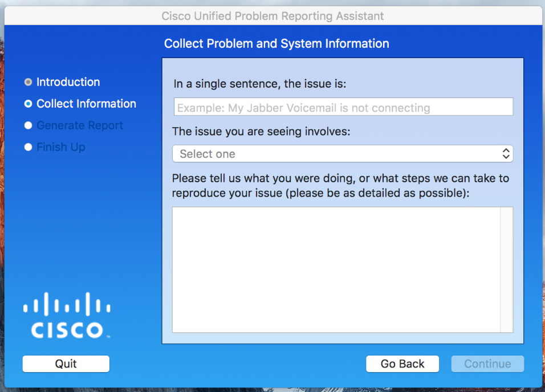Screen dimensions: 545x392
Task: Click the Collect Information step bullet
Action: coord(28,104)
